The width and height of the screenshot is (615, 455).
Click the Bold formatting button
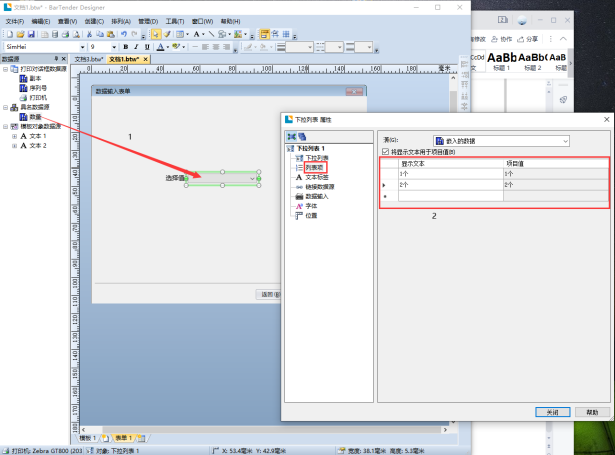click(126, 46)
